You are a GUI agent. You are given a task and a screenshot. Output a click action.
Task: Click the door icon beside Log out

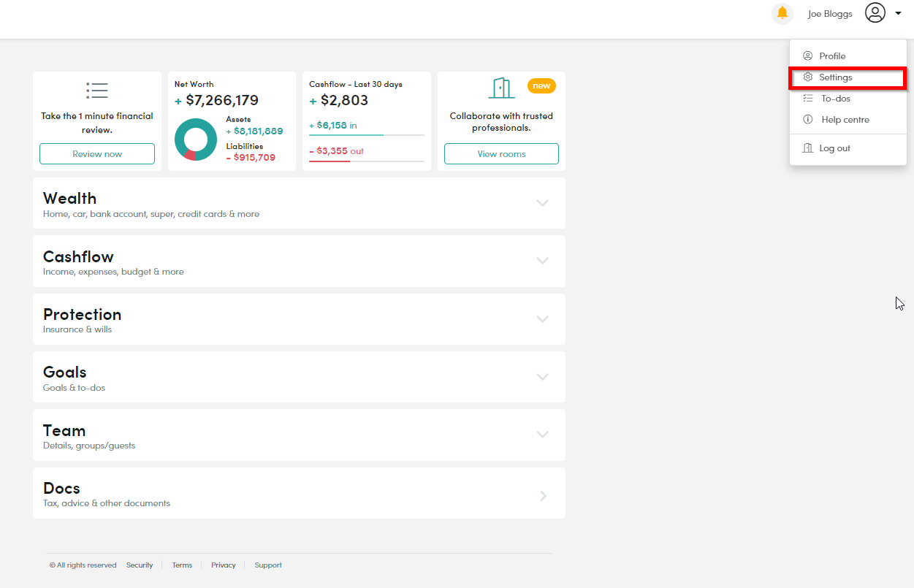(x=807, y=148)
